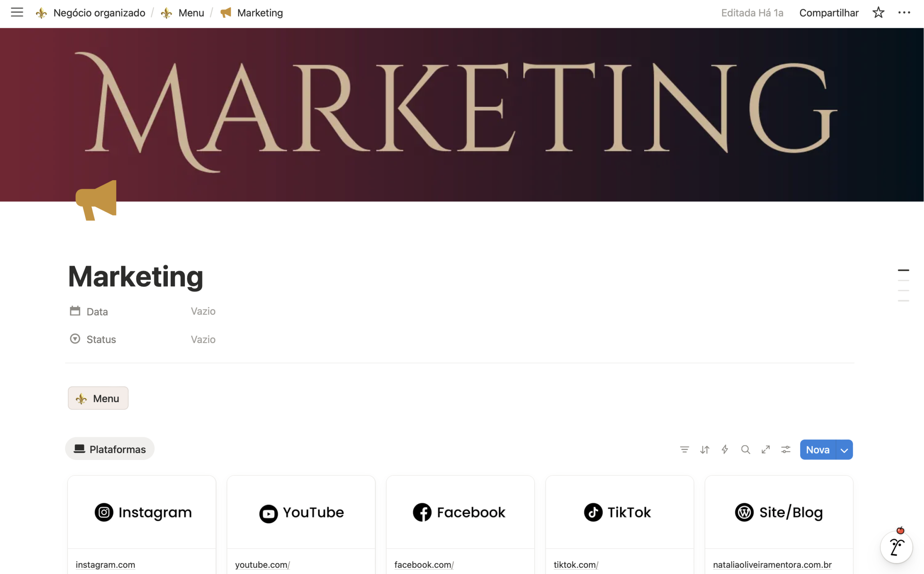The height and width of the screenshot is (574, 924).
Task: Select the Plataformas view tab
Action: pos(110,449)
